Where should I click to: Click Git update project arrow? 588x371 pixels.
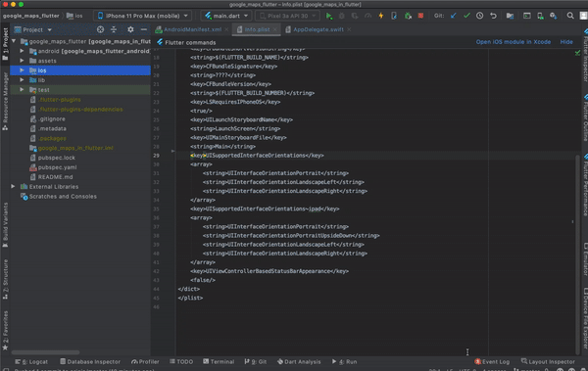[454, 16]
